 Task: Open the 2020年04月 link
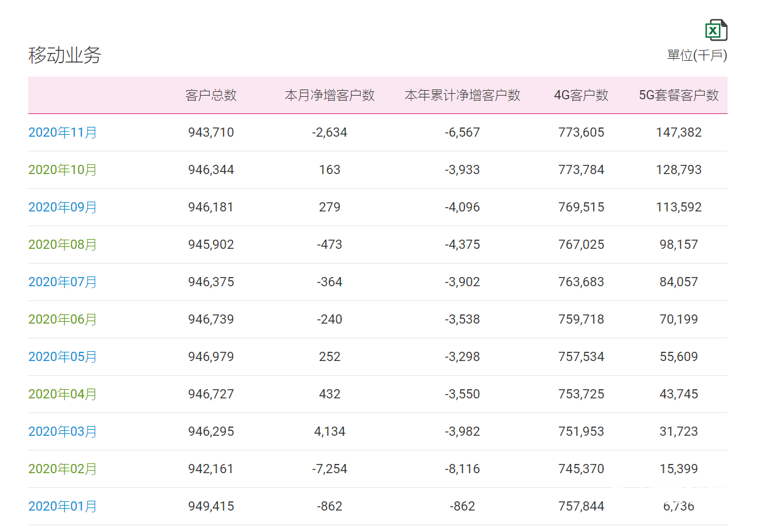(x=63, y=394)
